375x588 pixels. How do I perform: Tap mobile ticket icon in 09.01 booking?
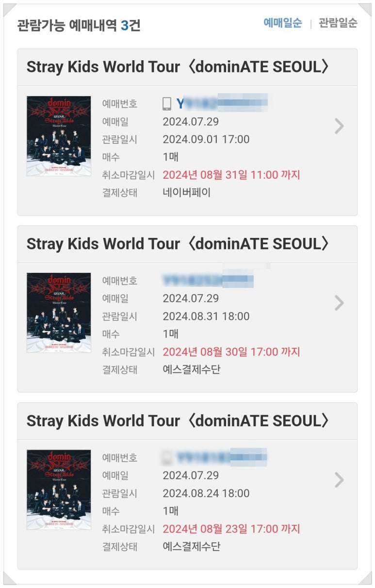click(167, 103)
